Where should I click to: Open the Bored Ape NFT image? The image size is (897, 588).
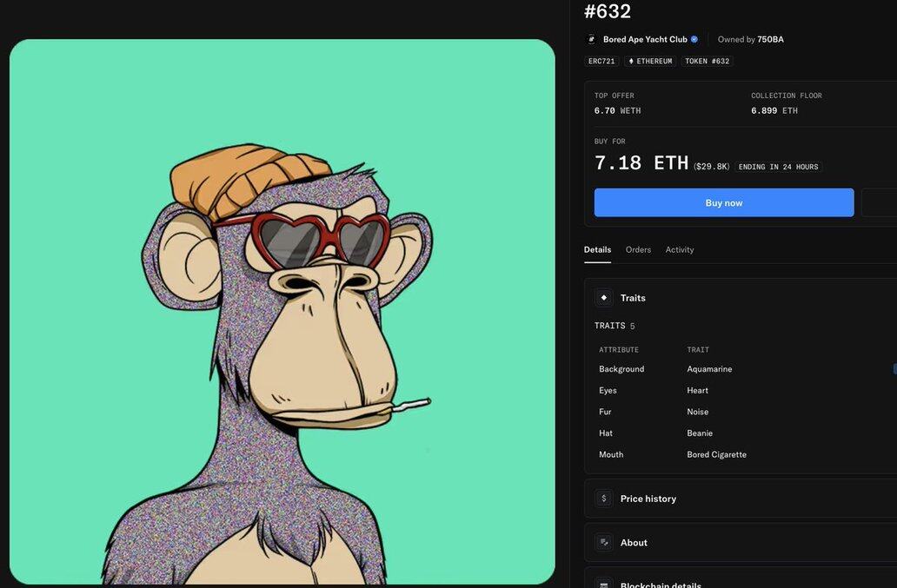pos(282,312)
